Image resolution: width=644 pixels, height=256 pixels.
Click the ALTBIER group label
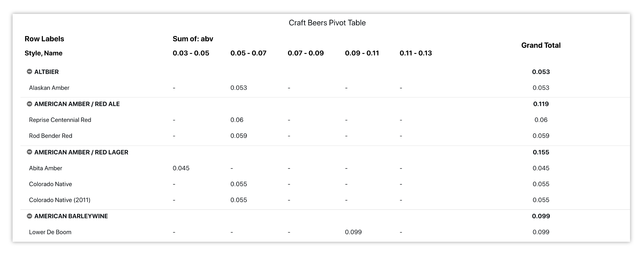pyautogui.click(x=47, y=72)
